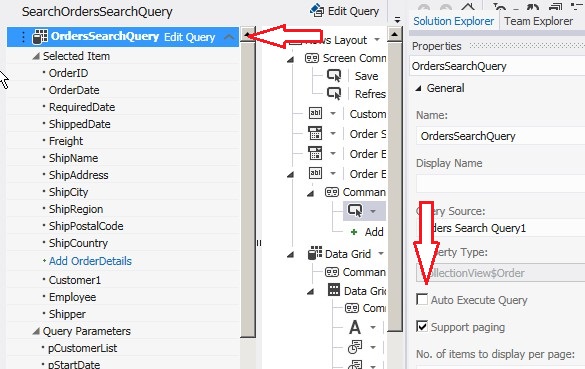The height and width of the screenshot is (369, 585).
Task: Open the selected button's dropdown arrow
Action: tap(372, 212)
